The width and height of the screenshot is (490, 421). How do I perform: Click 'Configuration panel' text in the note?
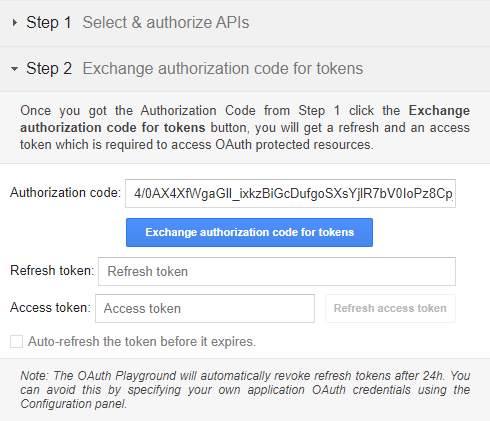(x=74, y=404)
